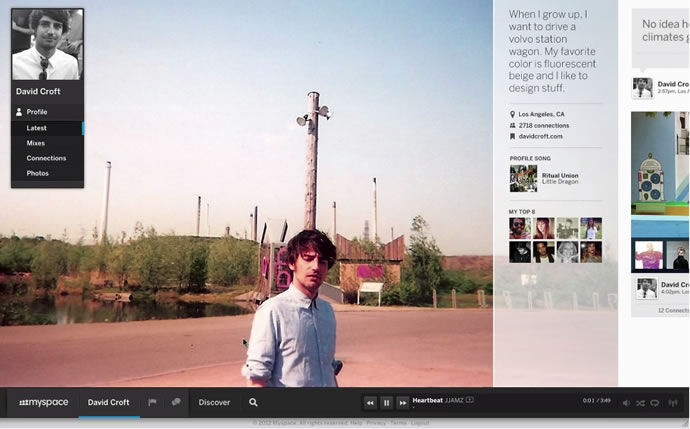This screenshot has height=429, width=690.
Task: Skip to the next track
Action: (402, 403)
